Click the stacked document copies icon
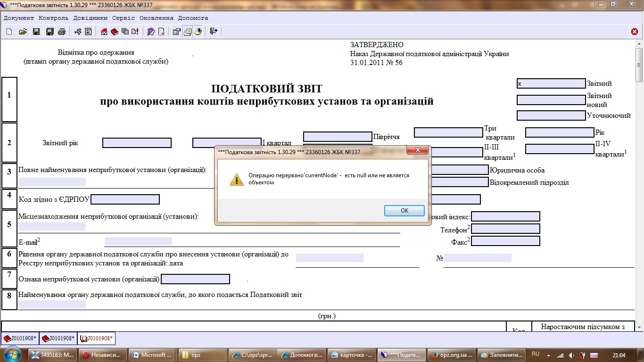The height and width of the screenshot is (362, 644). pyautogui.click(x=125, y=32)
